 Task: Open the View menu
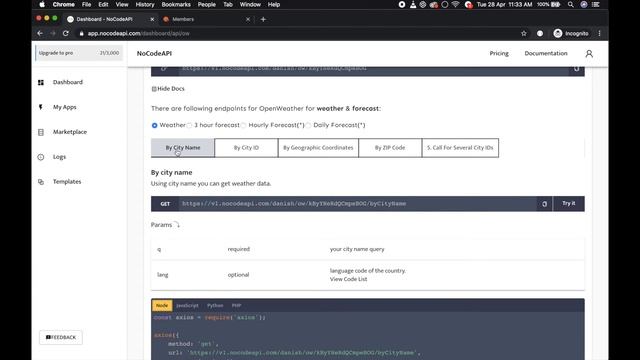coord(122,4)
